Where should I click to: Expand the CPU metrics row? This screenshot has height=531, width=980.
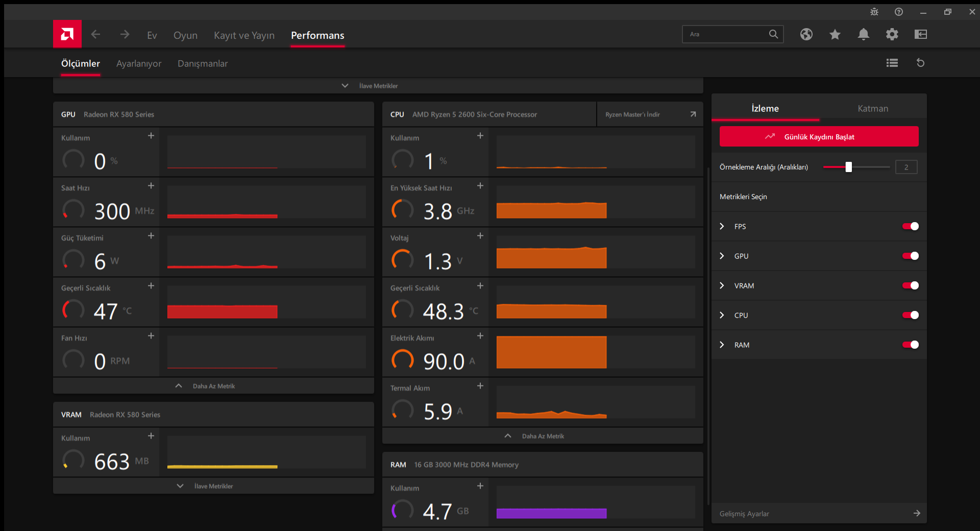(x=722, y=315)
